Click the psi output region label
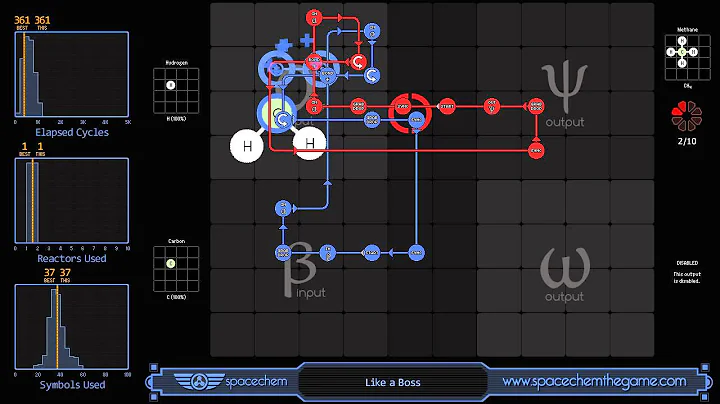720x404 pixels. [565, 95]
